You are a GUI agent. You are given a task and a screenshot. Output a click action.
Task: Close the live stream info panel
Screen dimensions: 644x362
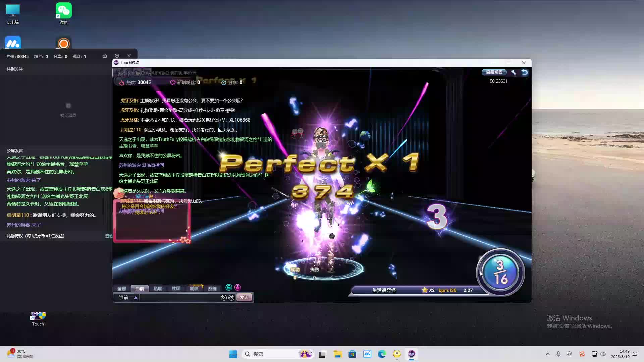[x=129, y=56]
